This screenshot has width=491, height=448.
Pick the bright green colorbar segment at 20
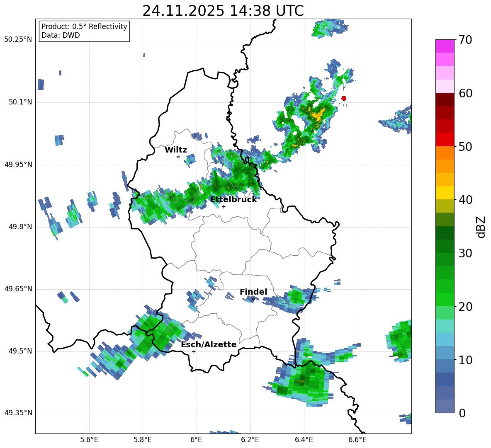(x=445, y=299)
